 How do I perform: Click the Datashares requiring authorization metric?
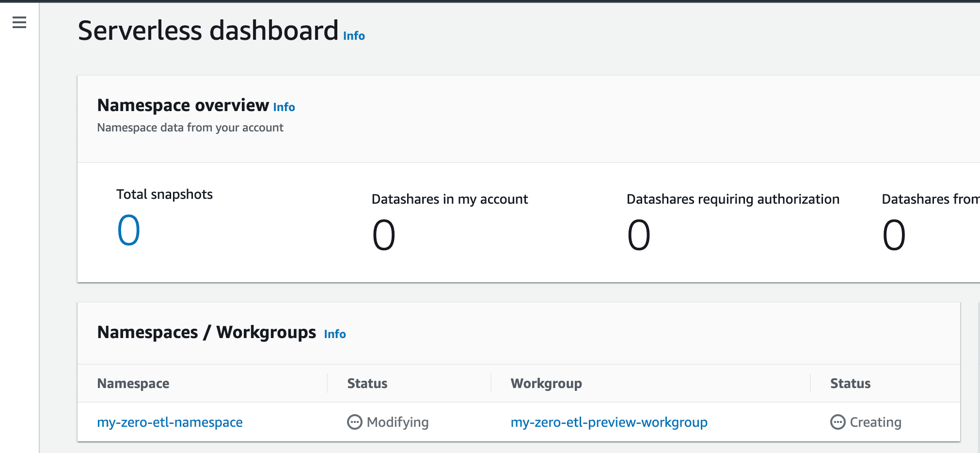[639, 234]
